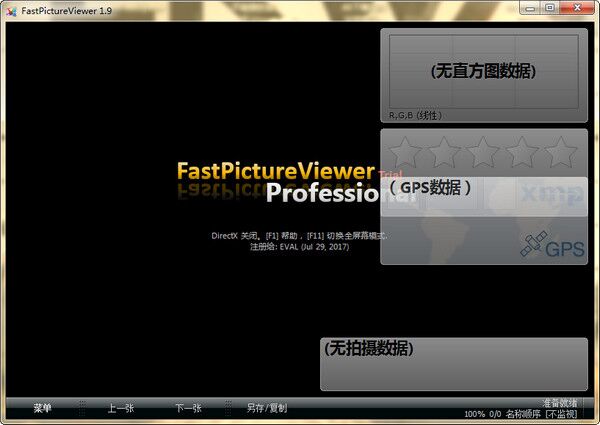Go to next image with 下一张
Screen dimensions: 600x425
pyautogui.click(x=188, y=408)
